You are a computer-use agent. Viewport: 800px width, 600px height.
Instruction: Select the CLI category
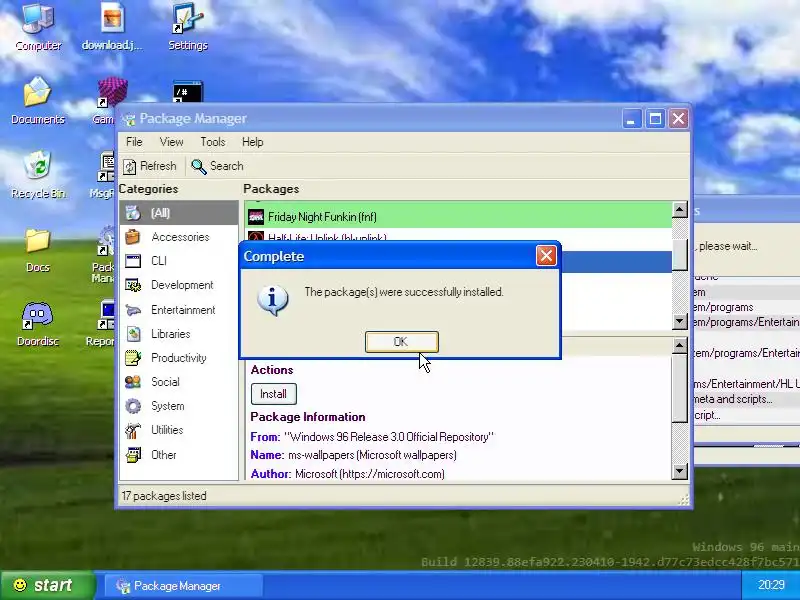[179, 261]
